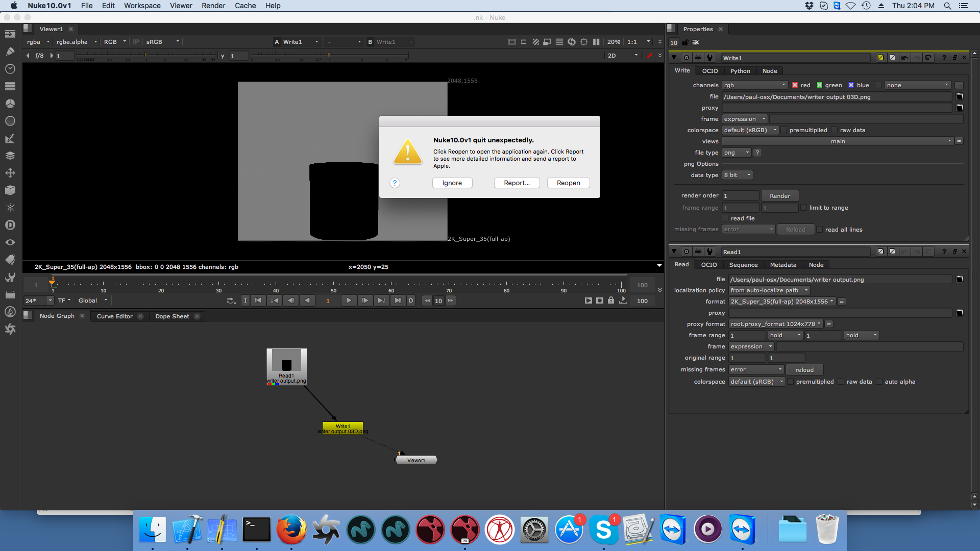
Task: Open the Time nodes clock icon
Action: pos(10,68)
